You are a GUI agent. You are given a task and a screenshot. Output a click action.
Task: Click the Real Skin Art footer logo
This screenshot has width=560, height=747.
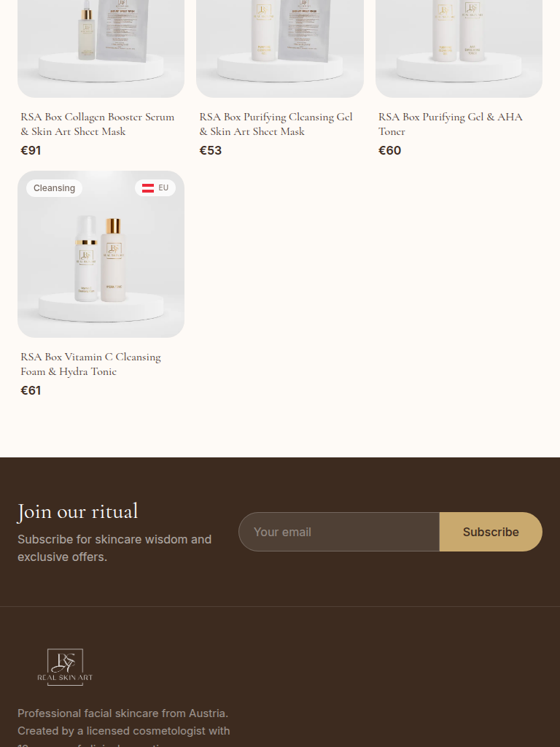click(x=65, y=667)
